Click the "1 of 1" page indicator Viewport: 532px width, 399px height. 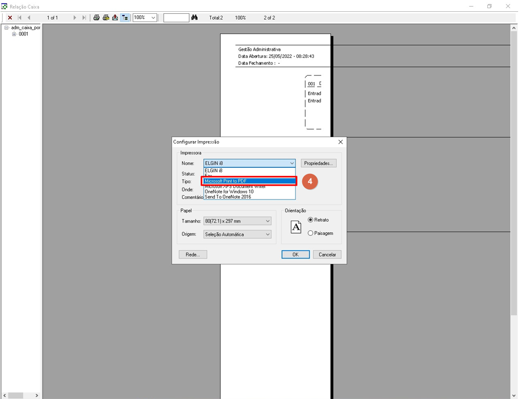tap(52, 17)
